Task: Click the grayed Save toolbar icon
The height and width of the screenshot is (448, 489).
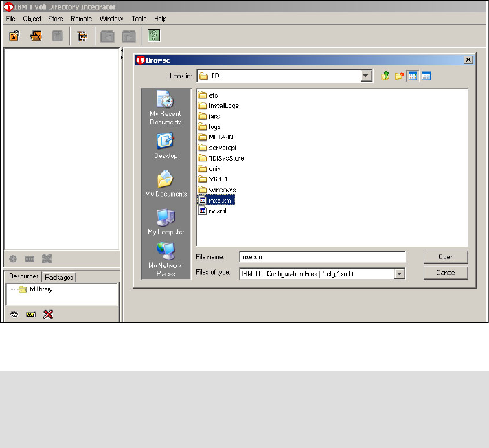Action: click(x=58, y=36)
